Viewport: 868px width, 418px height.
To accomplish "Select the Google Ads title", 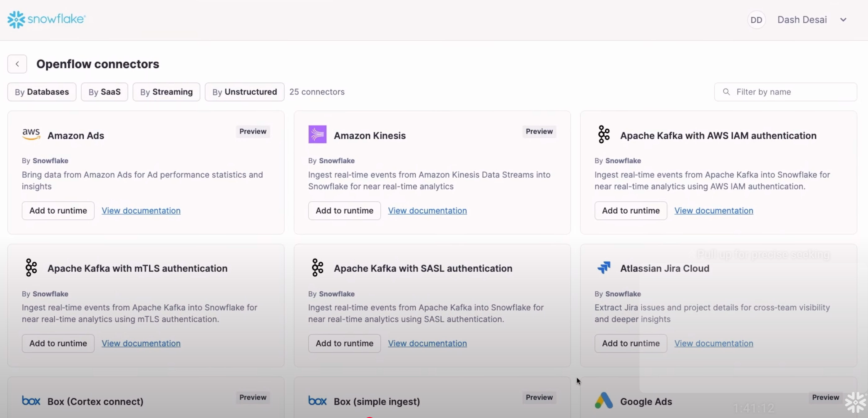I will point(646,402).
